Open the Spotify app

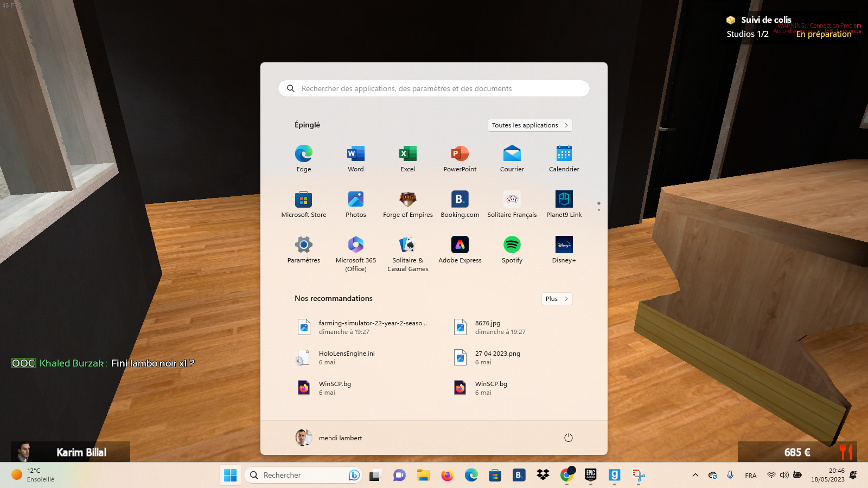pos(512,246)
